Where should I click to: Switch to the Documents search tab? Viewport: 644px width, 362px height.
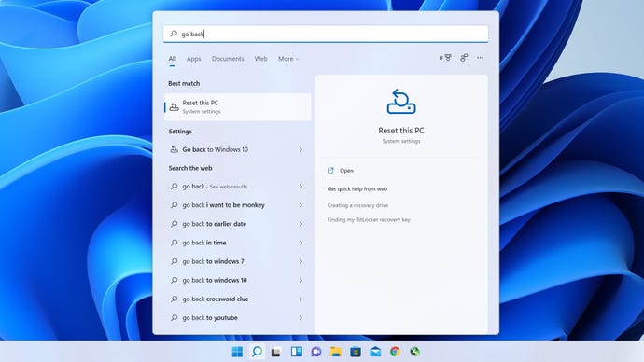228,59
